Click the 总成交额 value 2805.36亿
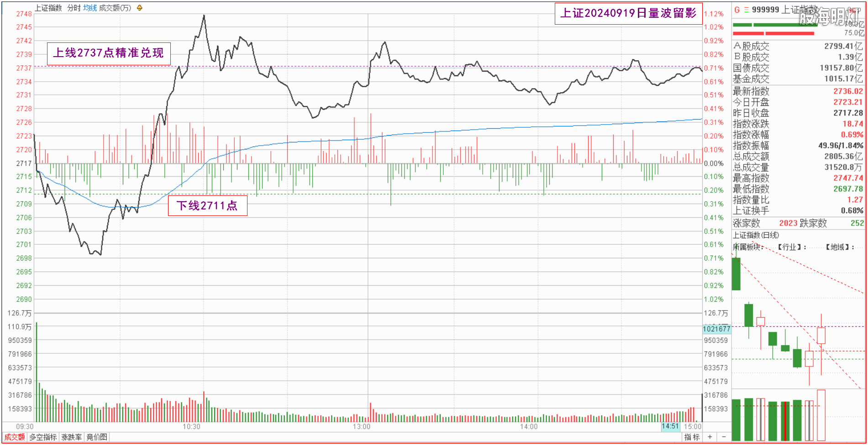 [843, 157]
